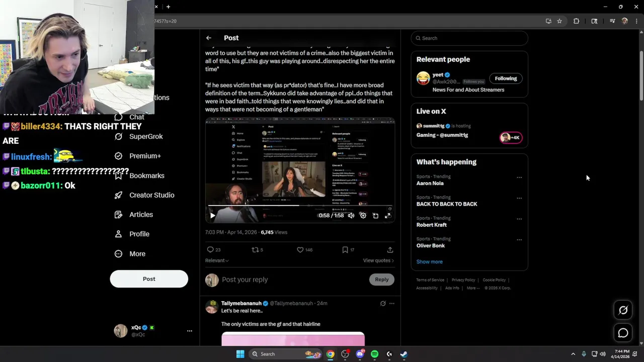
Task: Open Terms of Service link
Action: [x=430, y=280]
